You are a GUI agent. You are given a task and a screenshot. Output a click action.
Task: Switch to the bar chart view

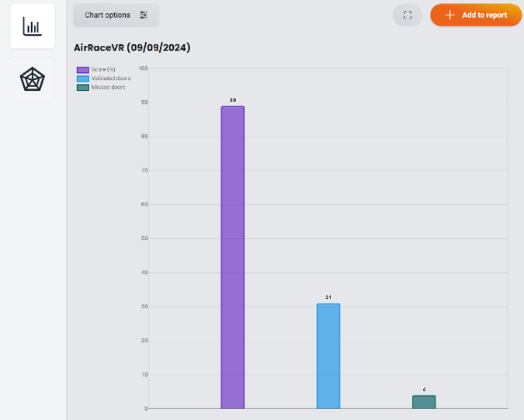pos(32,26)
